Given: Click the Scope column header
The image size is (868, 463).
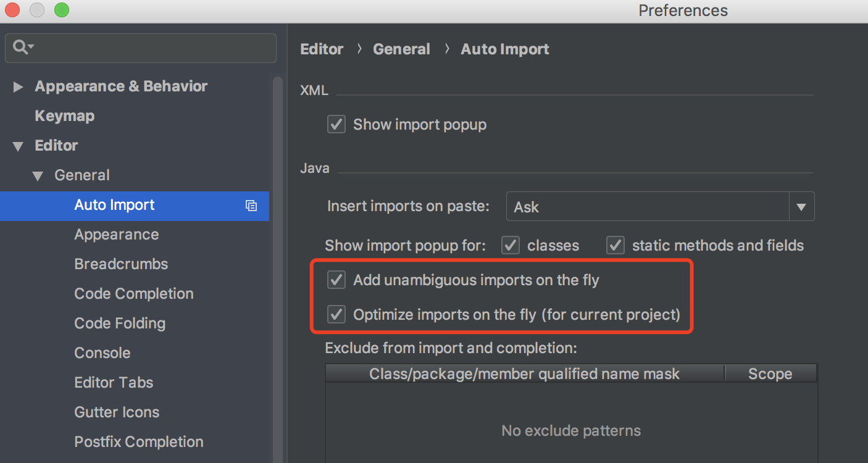Looking at the screenshot, I should click(x=770, y=373).
